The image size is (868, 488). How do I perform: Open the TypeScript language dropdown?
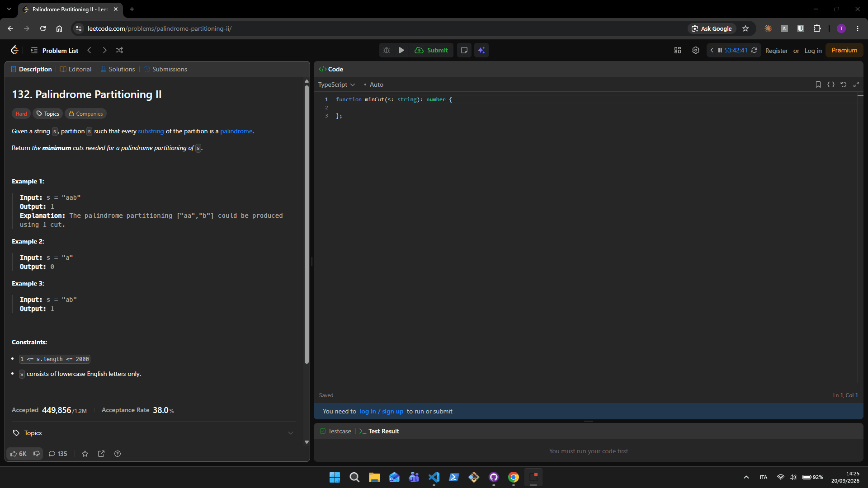(336, 84)
